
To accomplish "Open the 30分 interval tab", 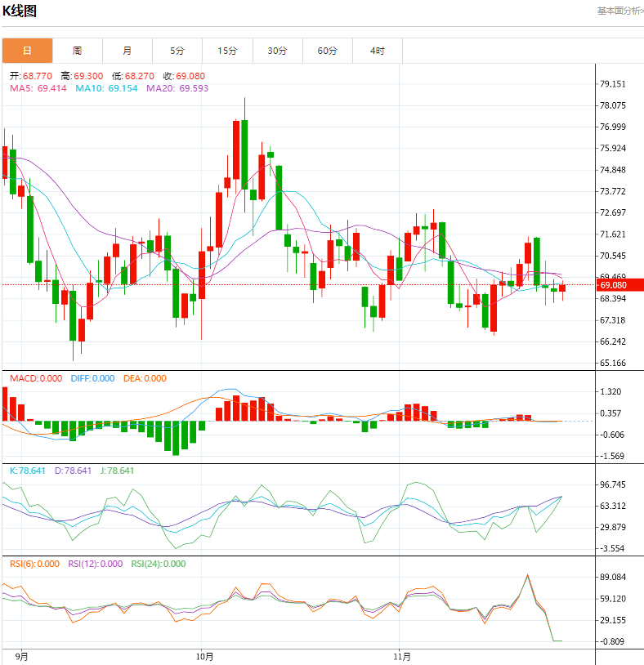I will tap(277, 51).
